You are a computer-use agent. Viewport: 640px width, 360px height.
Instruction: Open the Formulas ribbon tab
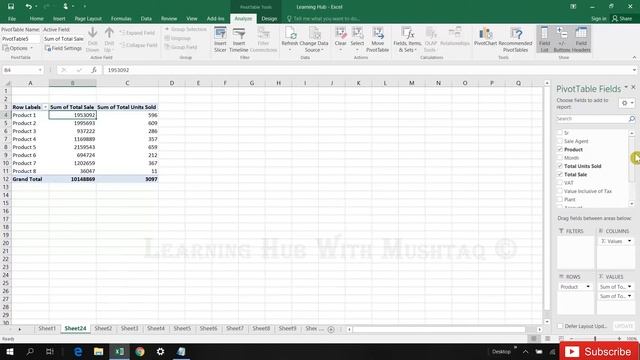pyautogui.click(x=121, y=18)
